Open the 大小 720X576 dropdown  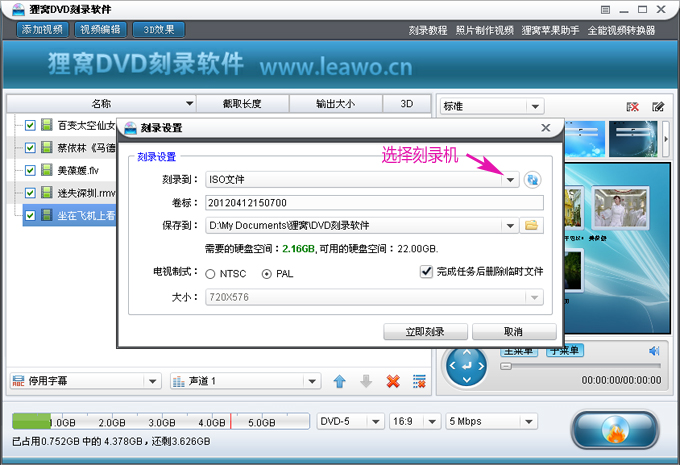click(534, 298)
